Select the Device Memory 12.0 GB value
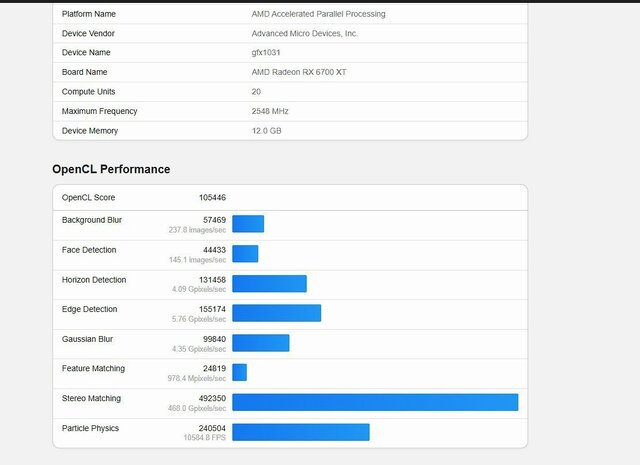Viewport: 640px width, 465px height. pos(266,131)
